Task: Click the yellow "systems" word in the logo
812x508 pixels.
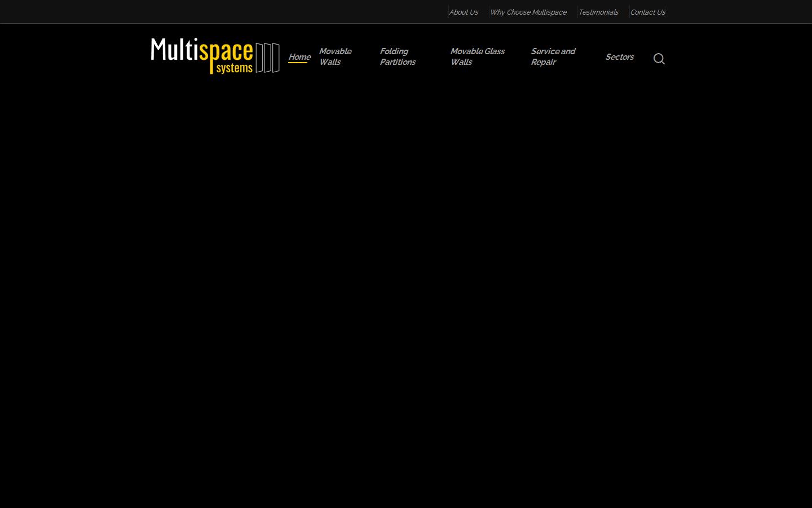Action: 235,68
